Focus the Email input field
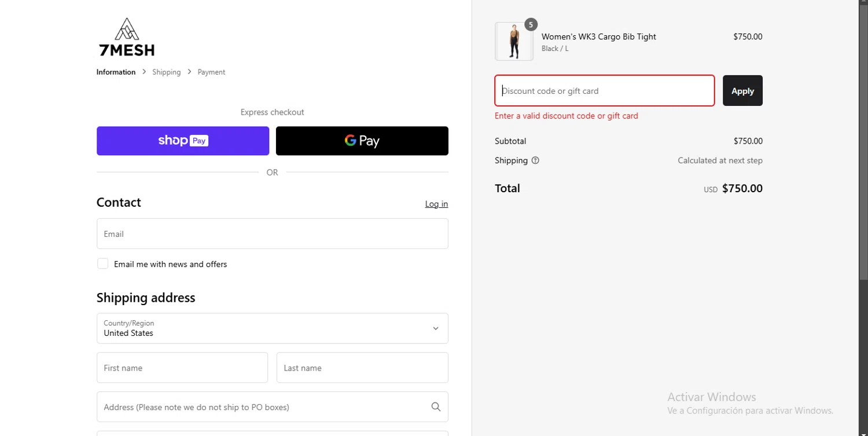868x436 pixels. click(x=273, y=234)
